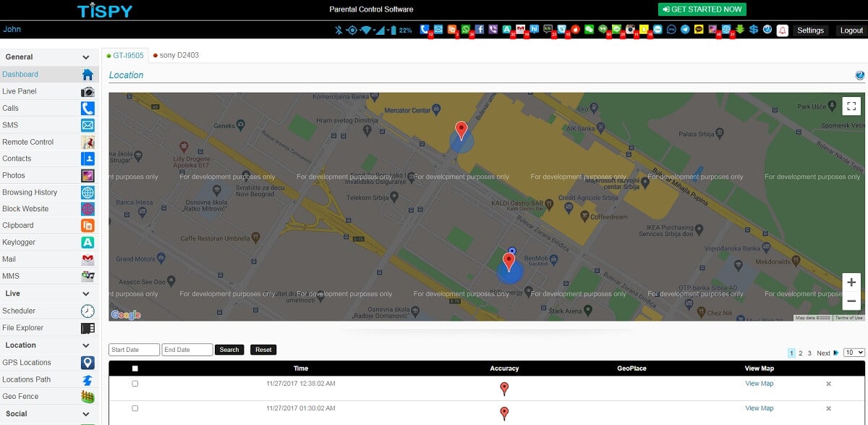Collapse the General section chevron
Viewport: 868px width, 425px height.
coord(86,57)
